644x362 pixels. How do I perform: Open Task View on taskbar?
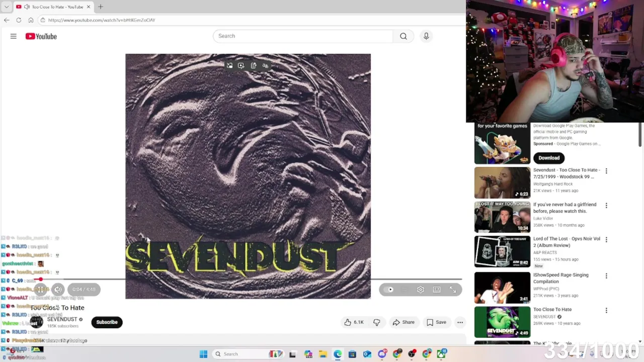click(292, 354)
